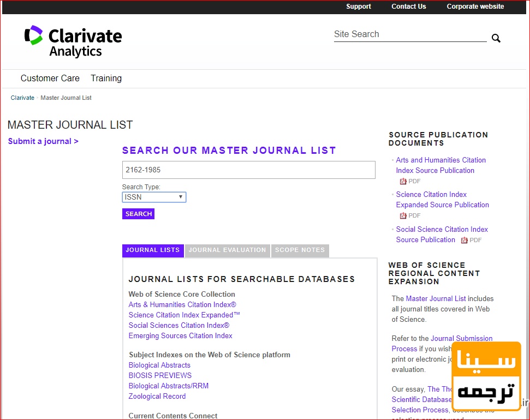Click the site search magnifier icon
Viewport: 530px width, 420px height.
click(496, 38)
